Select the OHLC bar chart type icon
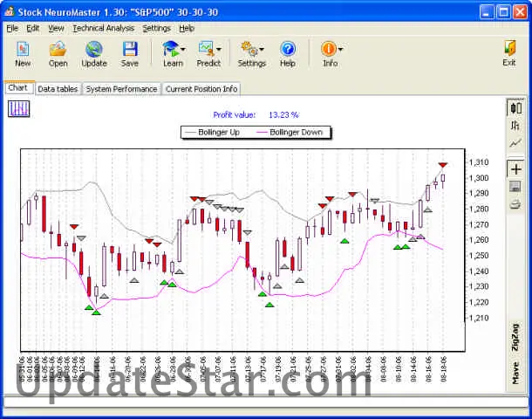The width and height of the screenshot is (532, 419). tap(515, 126)
